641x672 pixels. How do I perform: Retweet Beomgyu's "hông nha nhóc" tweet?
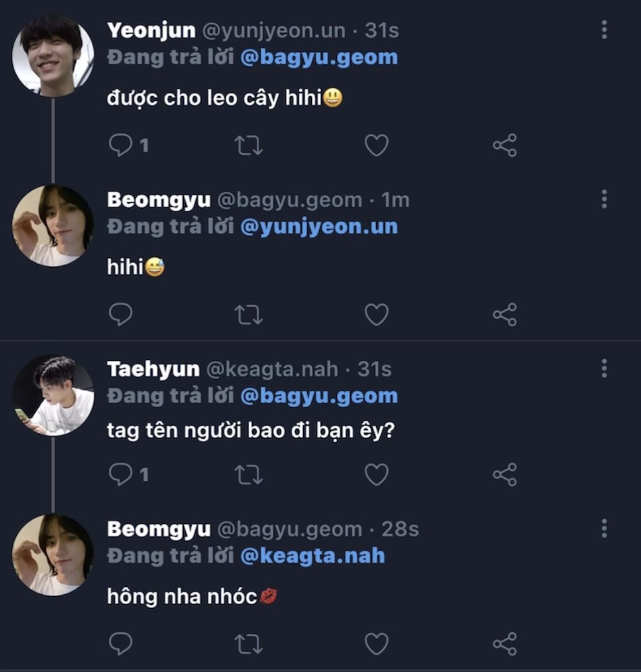[249, 644]
